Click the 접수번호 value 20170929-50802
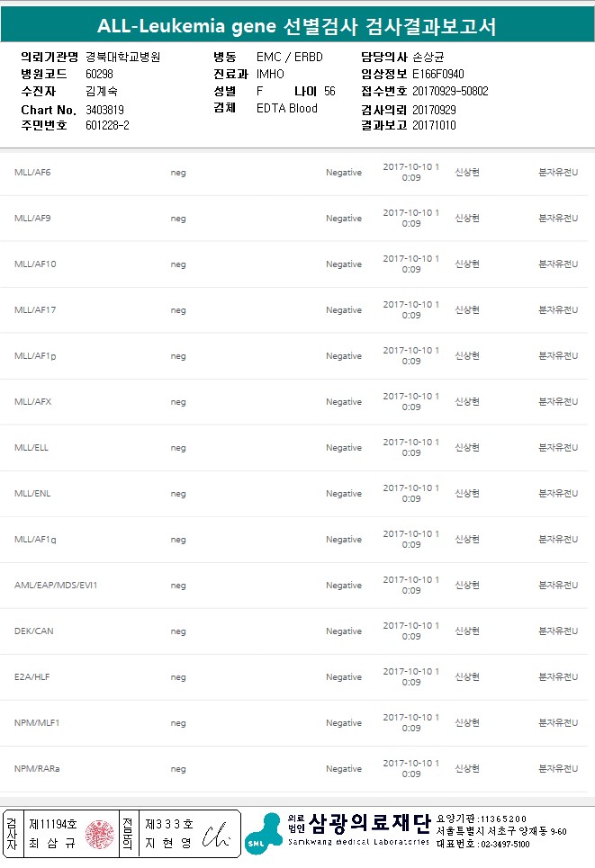 point(450,92)
